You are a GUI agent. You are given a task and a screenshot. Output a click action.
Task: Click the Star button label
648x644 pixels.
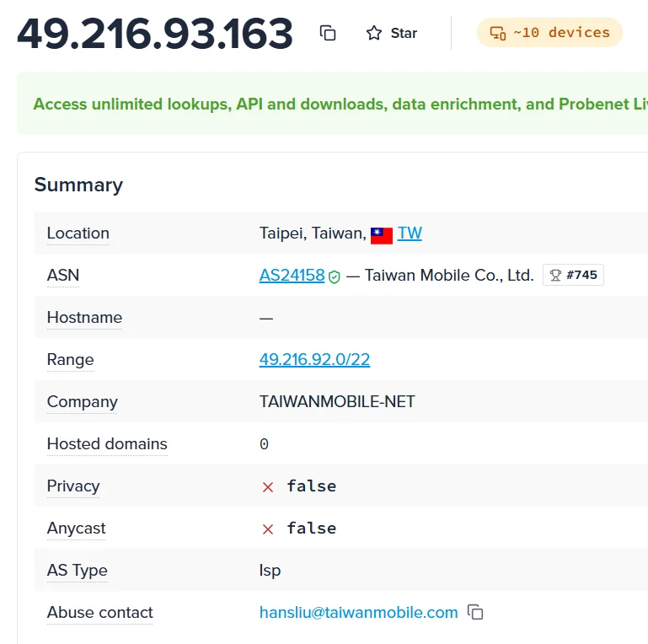tap(404, 33)
